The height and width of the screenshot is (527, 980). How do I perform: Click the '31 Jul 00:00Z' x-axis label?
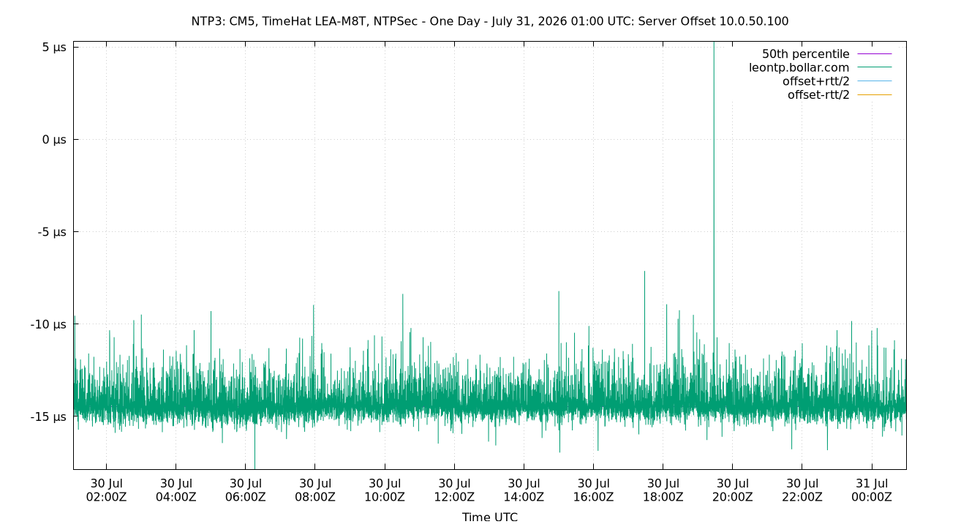click(x=872, y=490)
